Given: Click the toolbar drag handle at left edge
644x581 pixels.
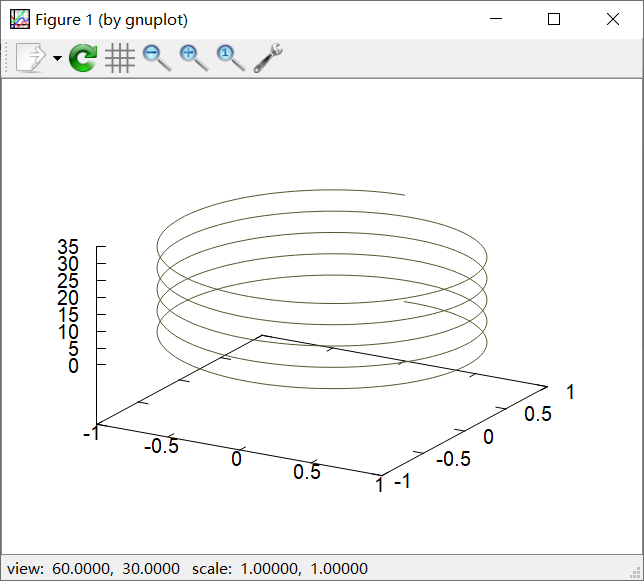Looking at the screenshot, I should point(6,58).
